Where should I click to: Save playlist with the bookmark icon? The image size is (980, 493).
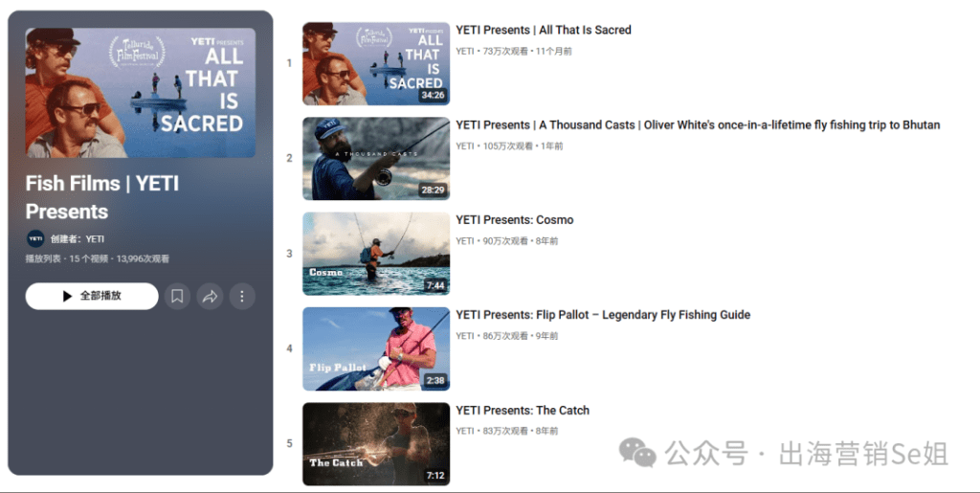[x=177, y=296]
